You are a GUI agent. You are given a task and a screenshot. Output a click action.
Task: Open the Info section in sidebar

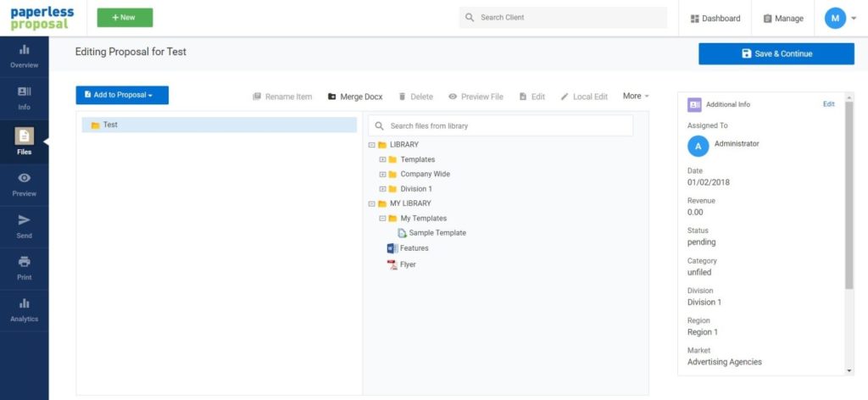[x=25, y=99]
